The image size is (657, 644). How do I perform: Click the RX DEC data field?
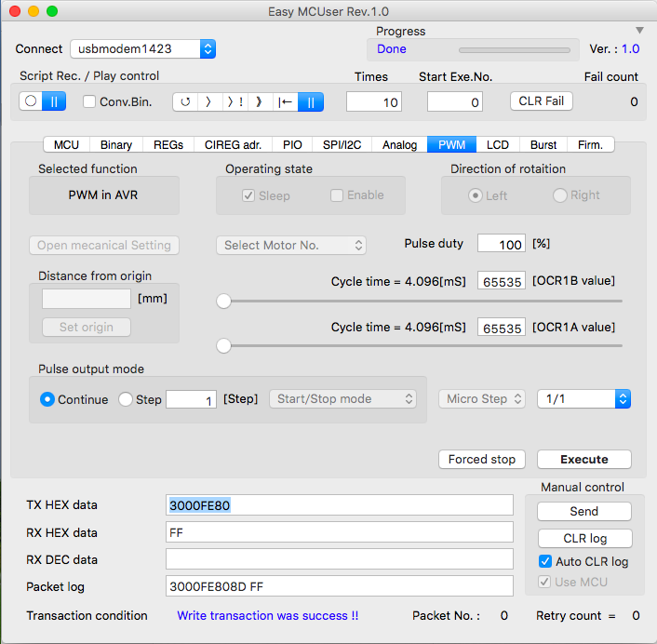[340, 559]
